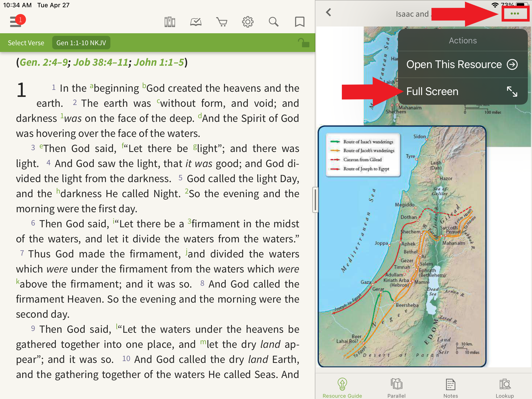Open the store cart icon

point(222,22)
